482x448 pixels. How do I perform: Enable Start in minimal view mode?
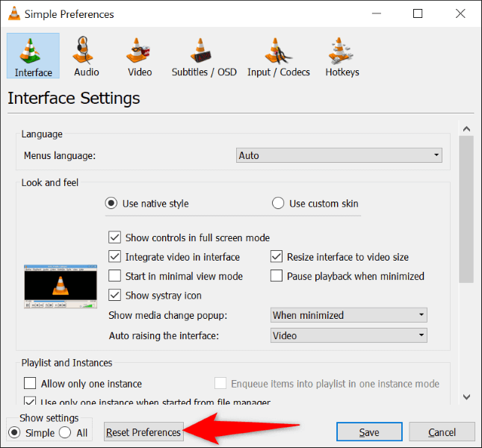pos(114,276)
